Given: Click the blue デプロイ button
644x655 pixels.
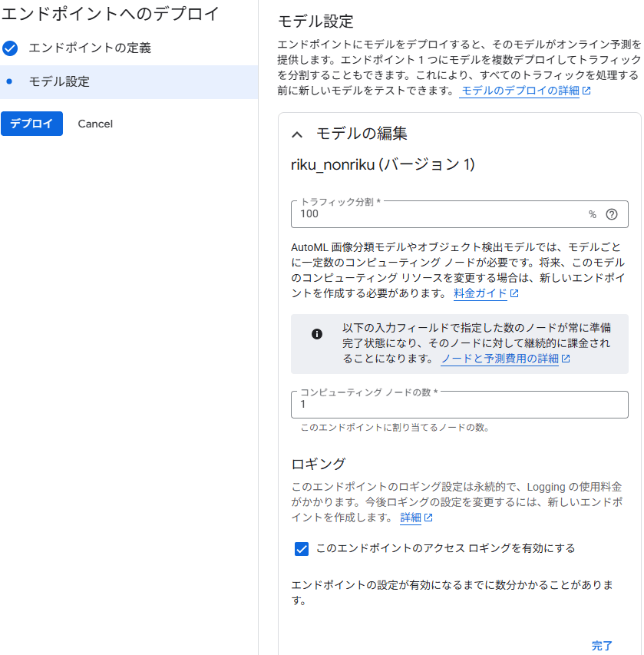Looking at the screenshot, I should (x=31, y=124).
